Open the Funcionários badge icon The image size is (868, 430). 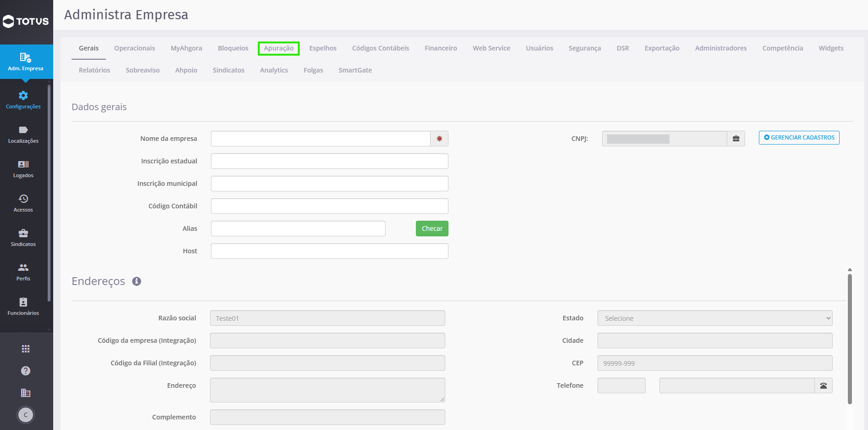23,302
